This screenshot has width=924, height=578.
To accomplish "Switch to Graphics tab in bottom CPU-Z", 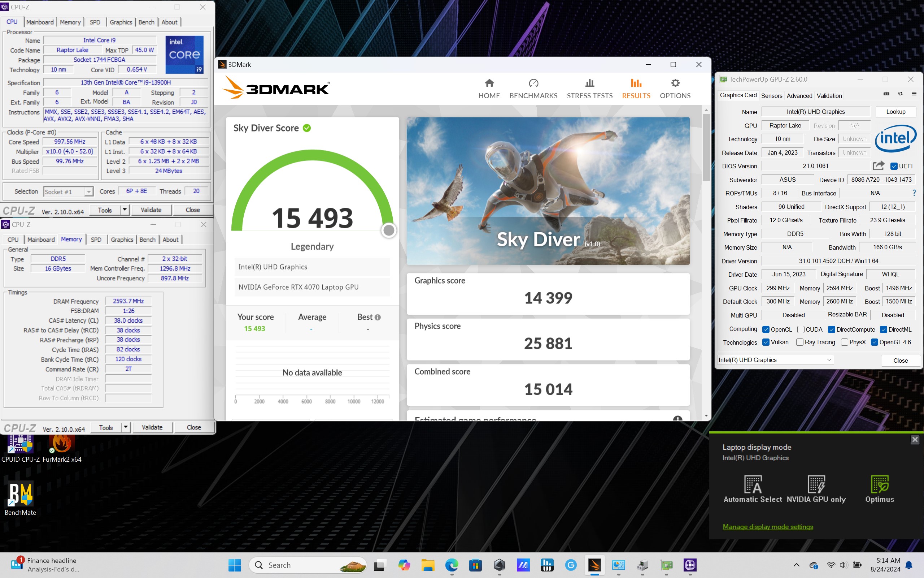I will [x=122, y=240].
